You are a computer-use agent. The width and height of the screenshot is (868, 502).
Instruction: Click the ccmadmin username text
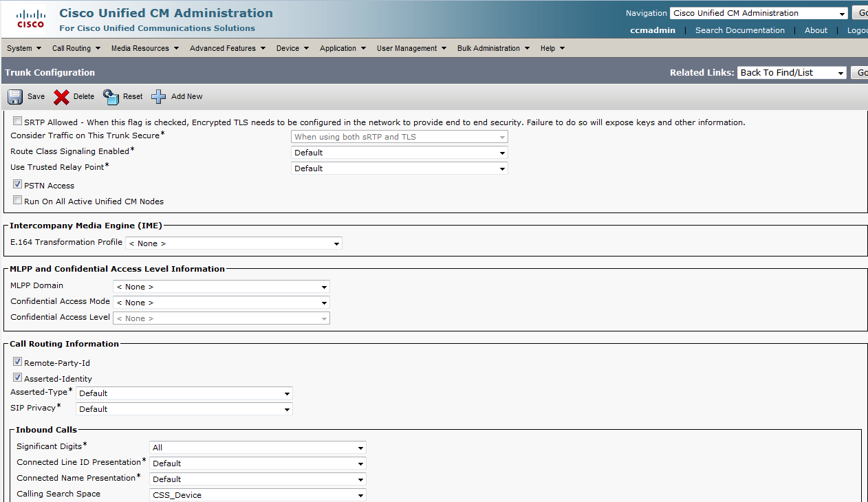pyautogui.click(x=653, y=30)
